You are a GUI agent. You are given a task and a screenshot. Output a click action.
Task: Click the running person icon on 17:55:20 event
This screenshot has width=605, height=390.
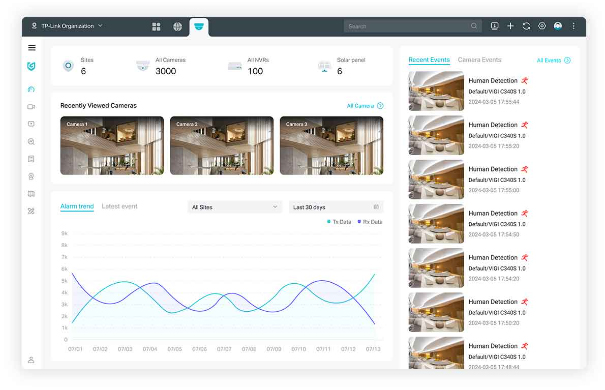tap(524, 125)
